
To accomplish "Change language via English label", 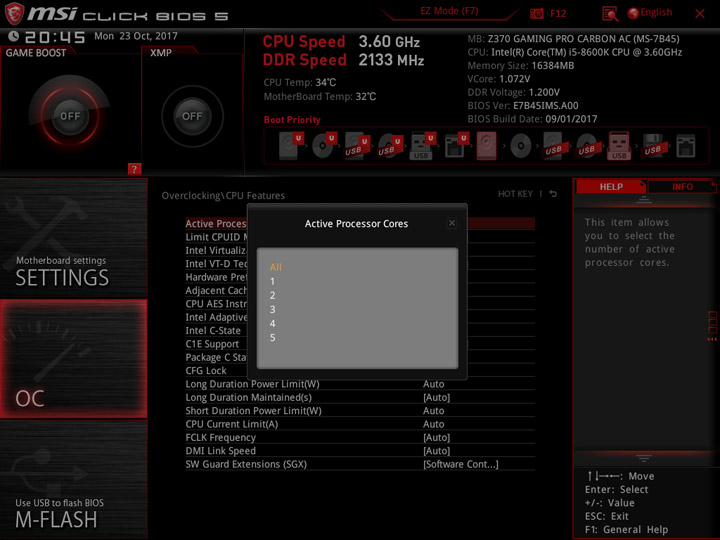I will coord(656,12).
